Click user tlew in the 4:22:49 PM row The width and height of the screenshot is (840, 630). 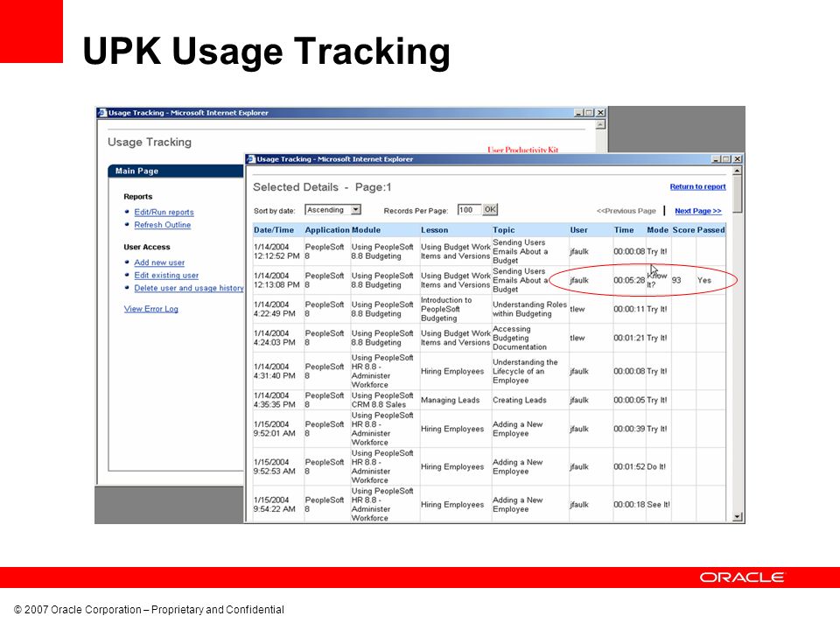coord(577,309)
